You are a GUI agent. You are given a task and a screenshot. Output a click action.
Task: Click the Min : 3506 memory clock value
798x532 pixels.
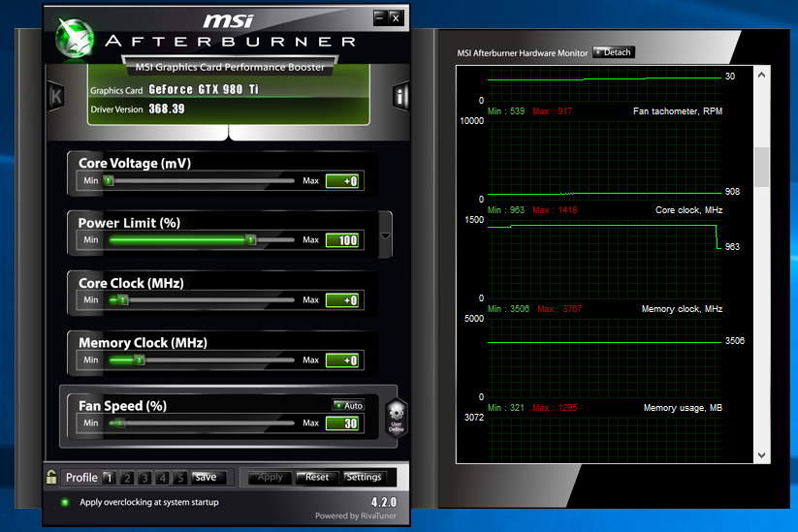[x=508, y=309]
